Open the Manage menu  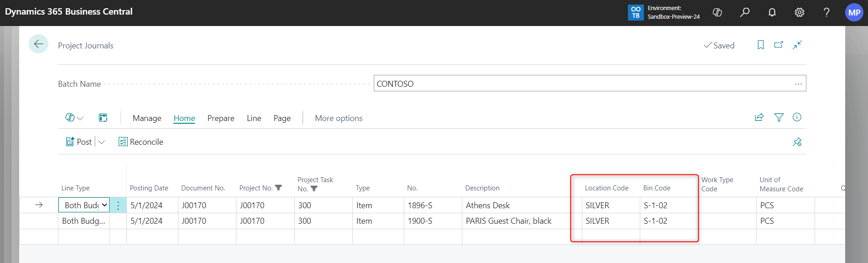click(x=147, y=118)
